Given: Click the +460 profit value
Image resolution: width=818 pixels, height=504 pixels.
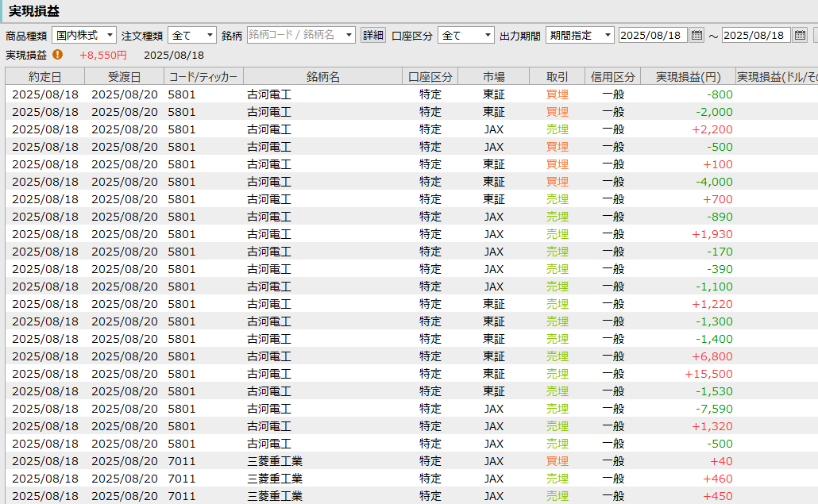Looking at the screenshot, I should point(718,479).
